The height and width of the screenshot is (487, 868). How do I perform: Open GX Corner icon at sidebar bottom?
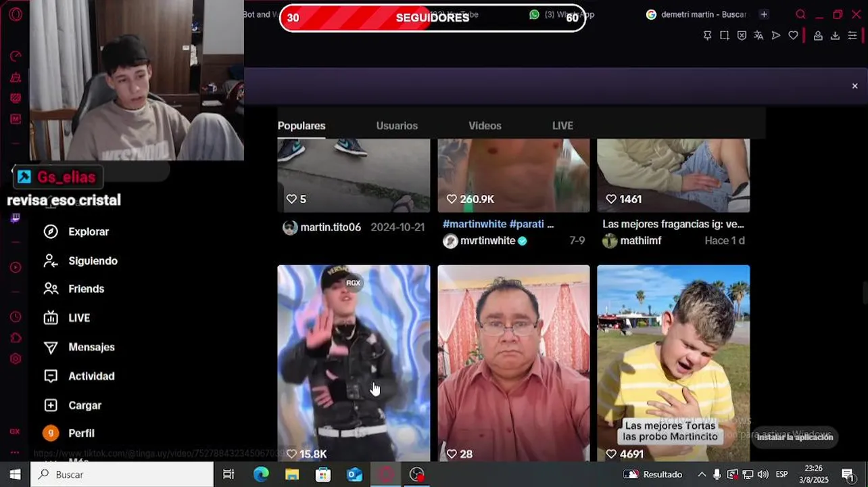point(15,431)
